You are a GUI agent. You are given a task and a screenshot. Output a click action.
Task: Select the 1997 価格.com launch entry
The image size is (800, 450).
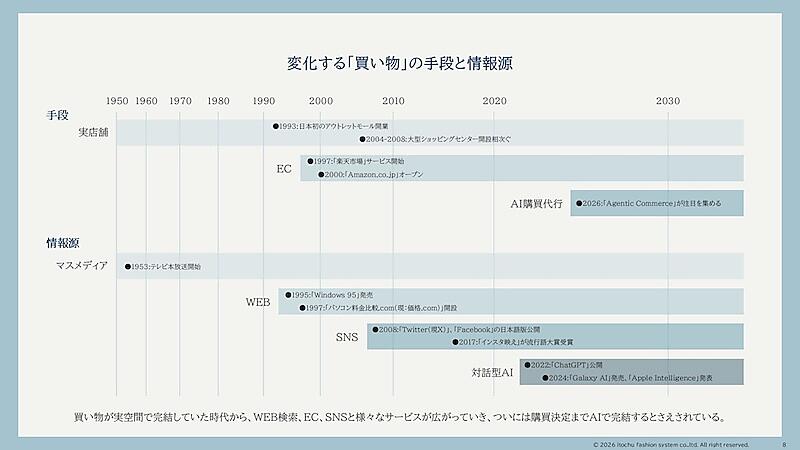[x=378, y=308]
